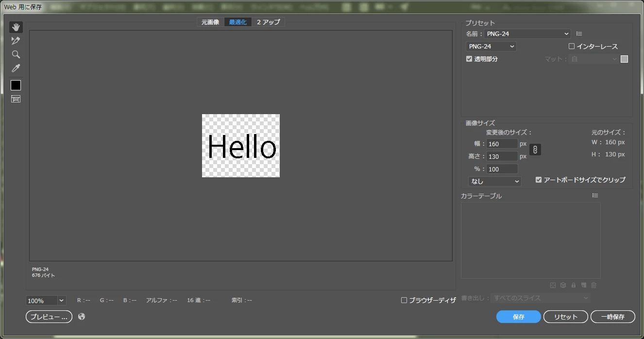
Task: Uncheck the 透明部分 transparency checkbox
Action: point(469,59)
